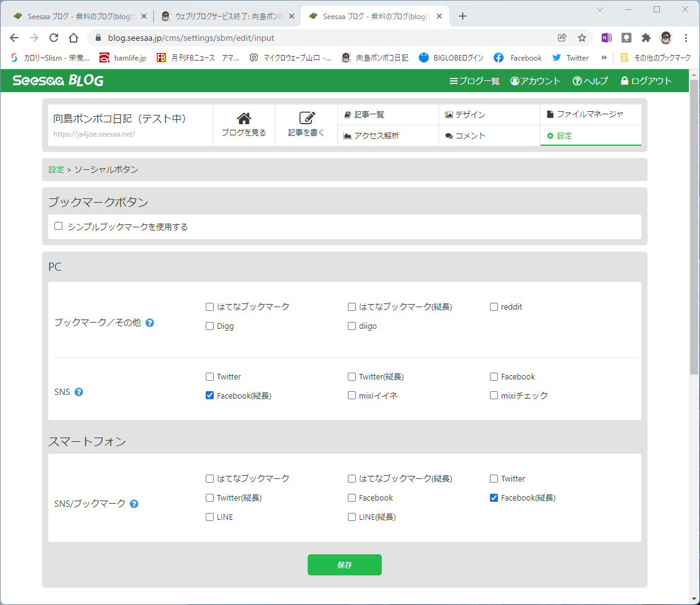700x605 pixels.
Task: Open the Twitter bookmark in the bar
Action: (x=570, y=57)
